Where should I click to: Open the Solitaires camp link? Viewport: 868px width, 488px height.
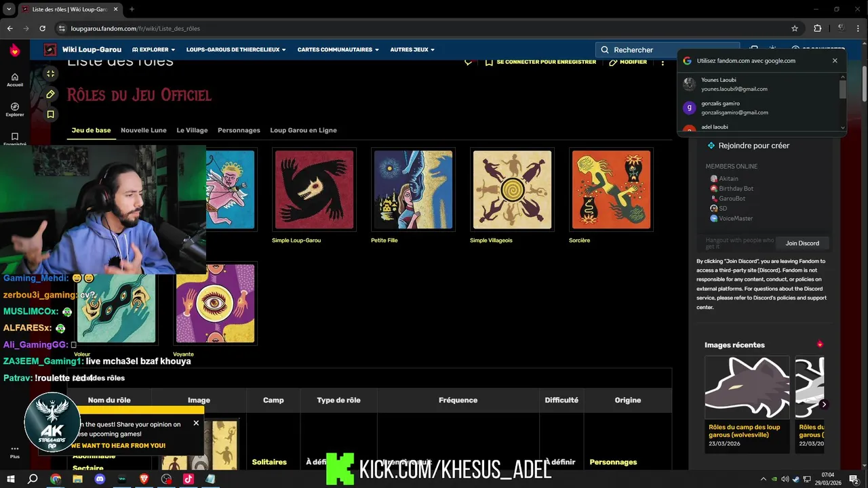269,462
